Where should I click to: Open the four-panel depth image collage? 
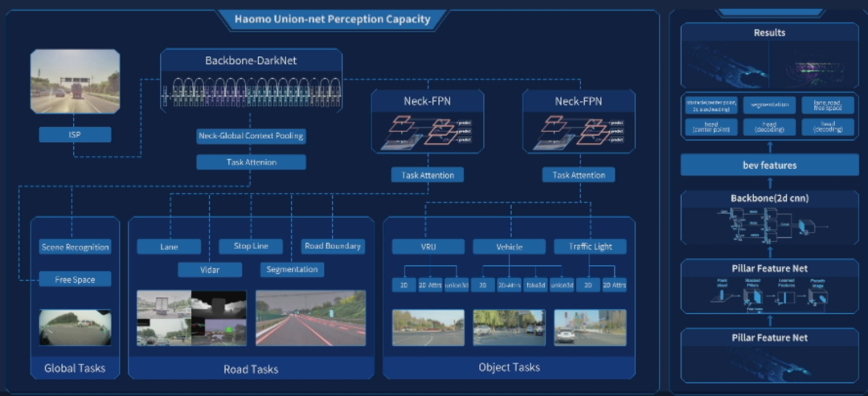(191, 319)
